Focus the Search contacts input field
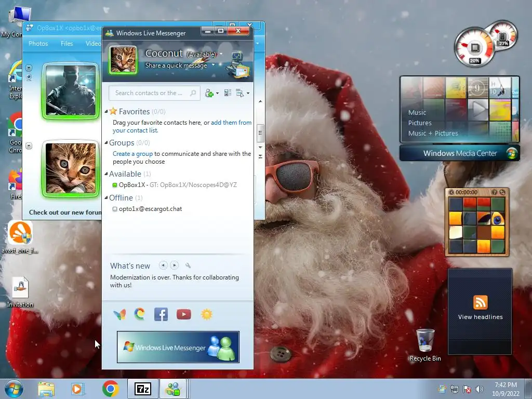532x399 pixels. (x=154, y=93)
